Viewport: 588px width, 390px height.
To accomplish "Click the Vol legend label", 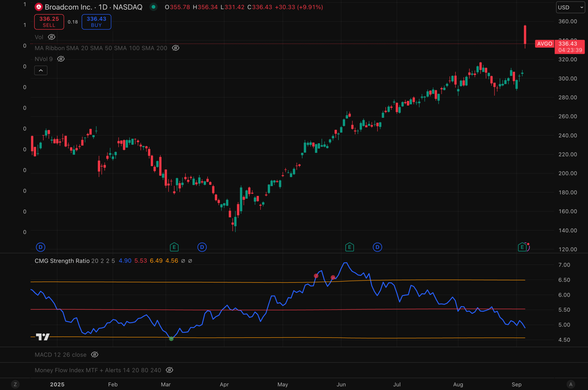I will coord(39,37).
